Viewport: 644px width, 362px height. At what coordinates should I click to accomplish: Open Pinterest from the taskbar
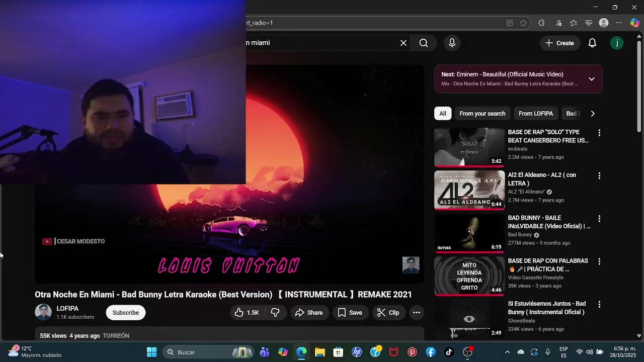(412, 352)
